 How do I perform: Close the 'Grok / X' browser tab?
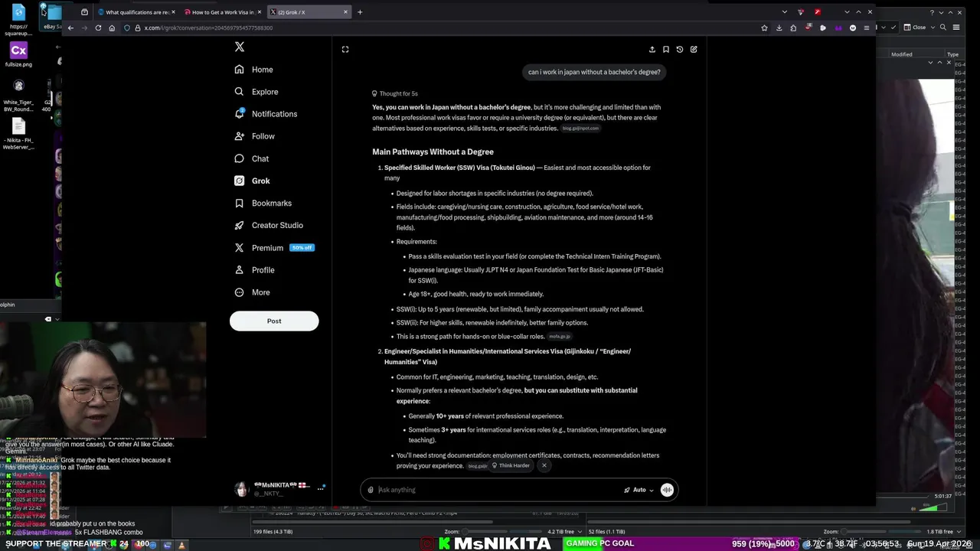tap(346, 12)
